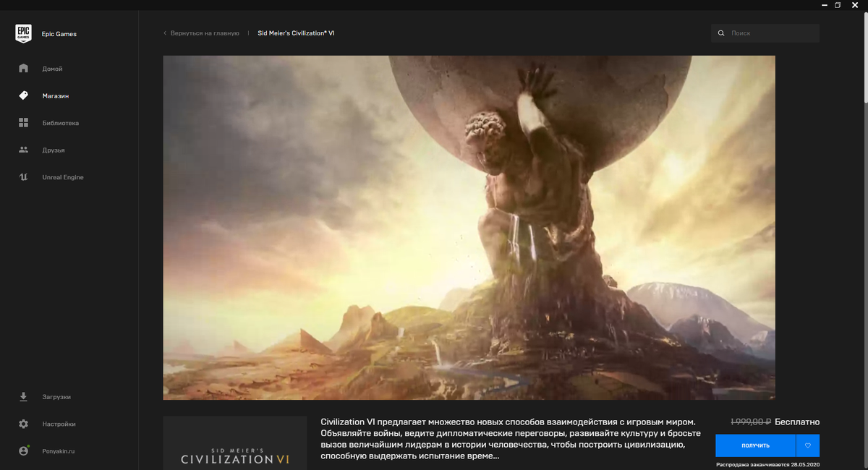Click the search magnifier icon
The height and width of the screenshot is (470, 868).
(x=721, y=33)
